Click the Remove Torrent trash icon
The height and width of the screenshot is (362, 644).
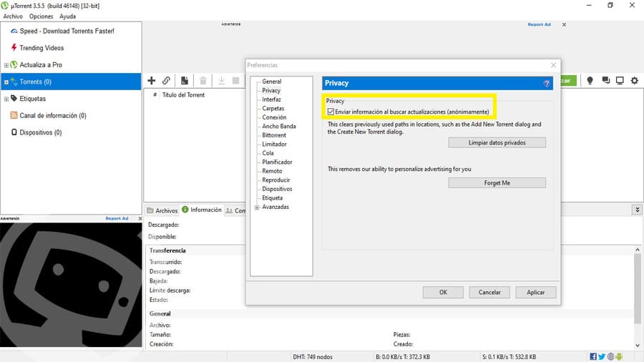203,80
